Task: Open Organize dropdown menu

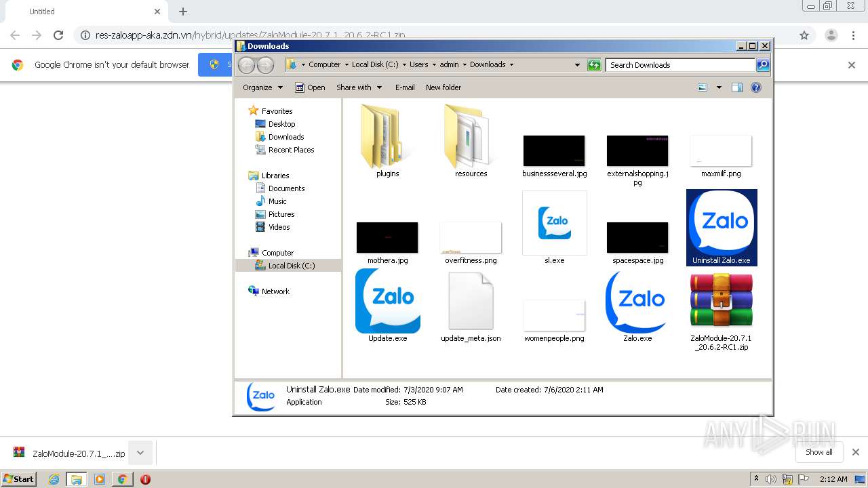Action: [x=262, y=87]
